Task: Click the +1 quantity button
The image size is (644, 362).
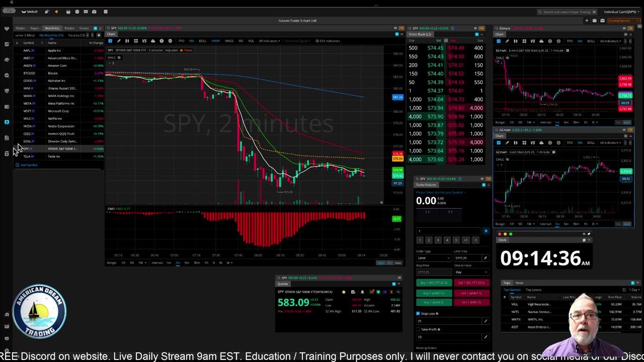Action: tap(466, 240)
